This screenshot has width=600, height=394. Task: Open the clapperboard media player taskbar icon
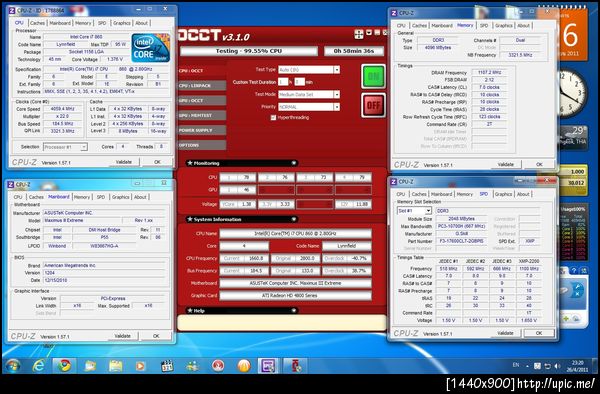[x=167, y=366]
